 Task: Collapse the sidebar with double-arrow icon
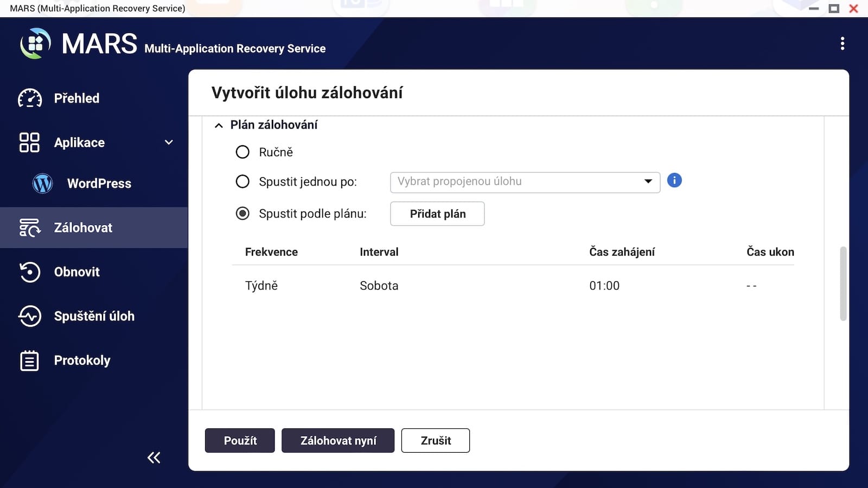click(154, 458)
